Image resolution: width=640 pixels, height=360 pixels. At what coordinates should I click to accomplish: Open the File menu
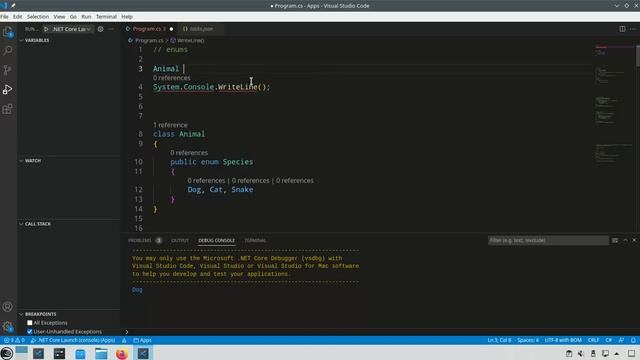(4, 17)
